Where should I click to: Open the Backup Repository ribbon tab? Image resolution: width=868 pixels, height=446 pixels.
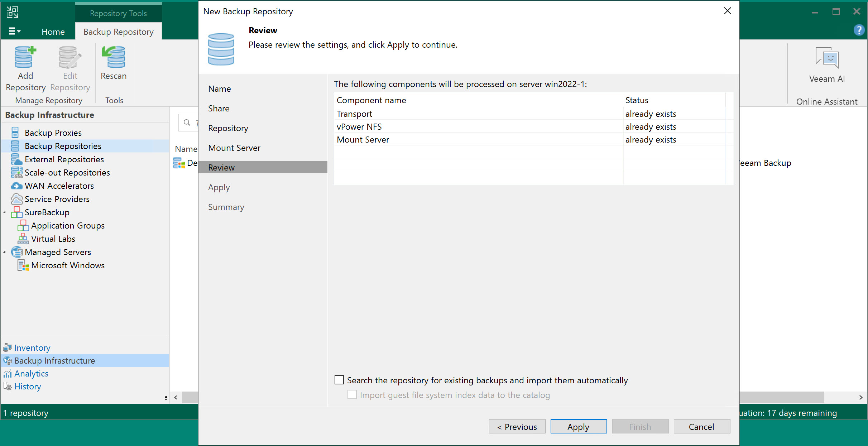coord(118,32)
